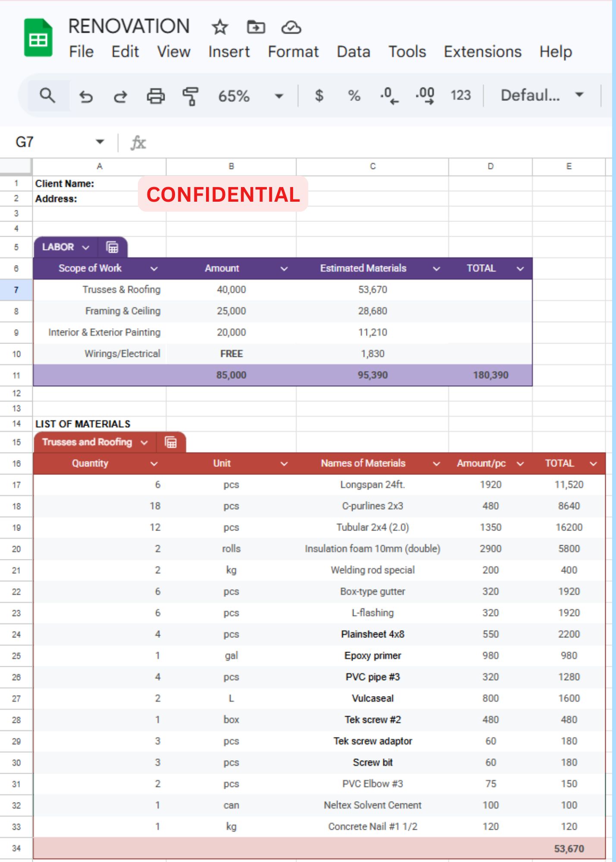Select the 'Neltex Solvent Cement' cell
616x862 pixels.
point(372,806)
